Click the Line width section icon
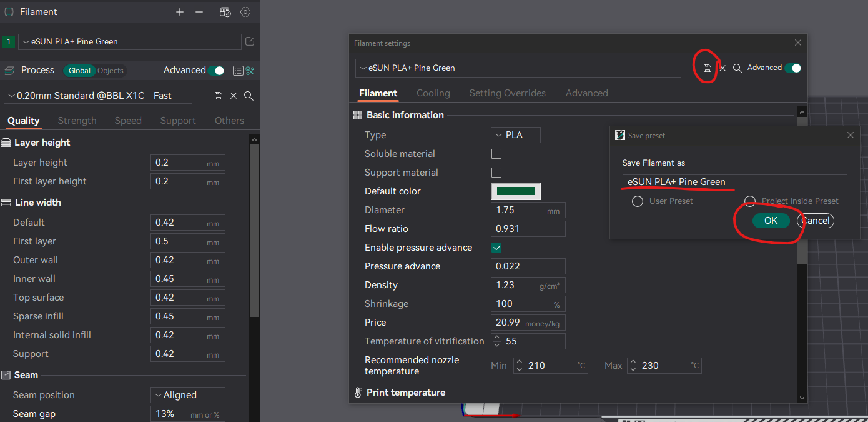 tap(6, 203)
